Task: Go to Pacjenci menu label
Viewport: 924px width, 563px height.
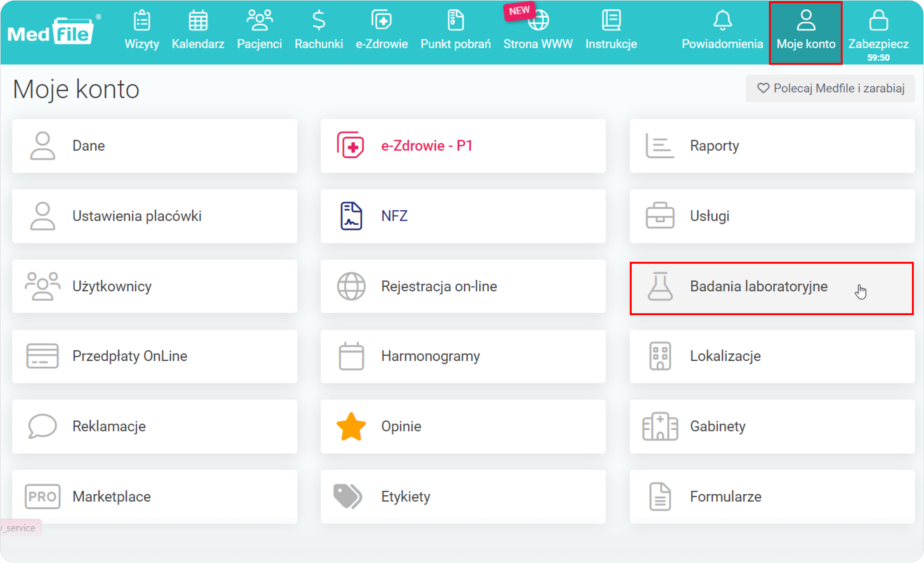Action: click(x=260, y=44)
